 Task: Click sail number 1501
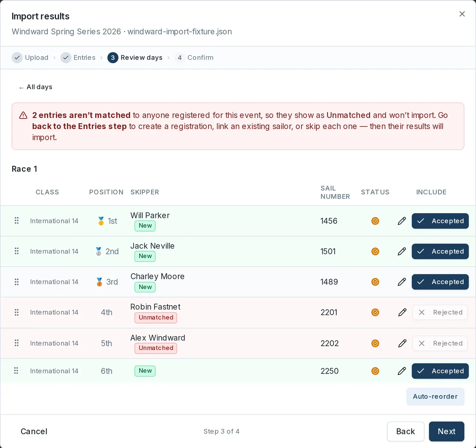pos(328,252)
